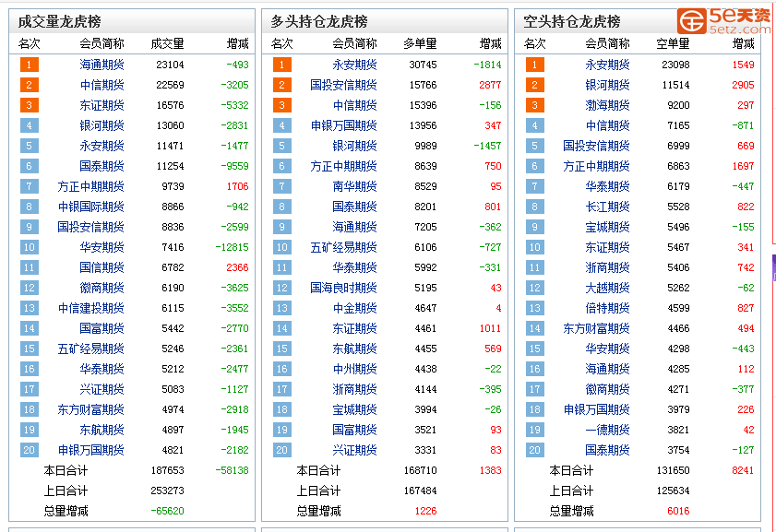Open 宝城期货 link in 多头持仓龙虎榜

[355, 409]
